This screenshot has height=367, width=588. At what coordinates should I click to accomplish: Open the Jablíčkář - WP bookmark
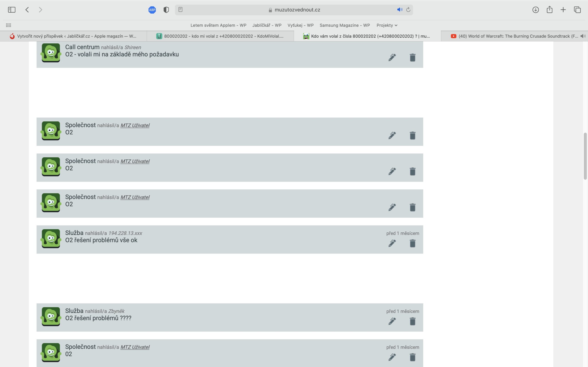pos(267,25)
